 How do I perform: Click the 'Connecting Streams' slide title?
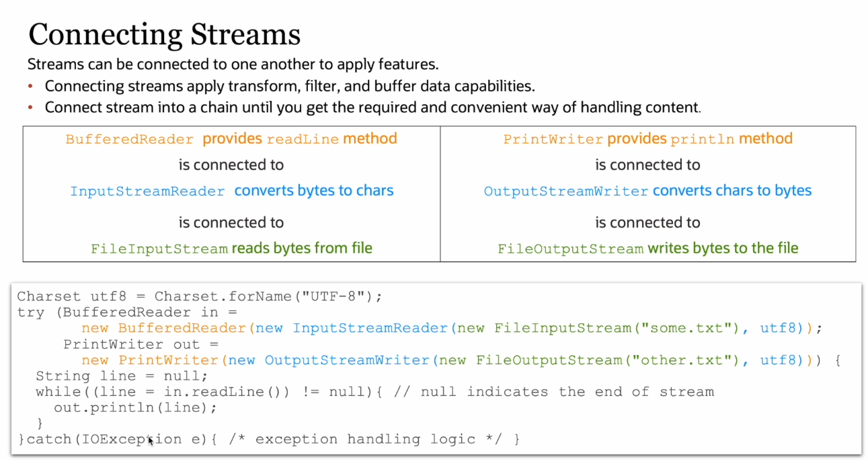(x=164, y=34)
